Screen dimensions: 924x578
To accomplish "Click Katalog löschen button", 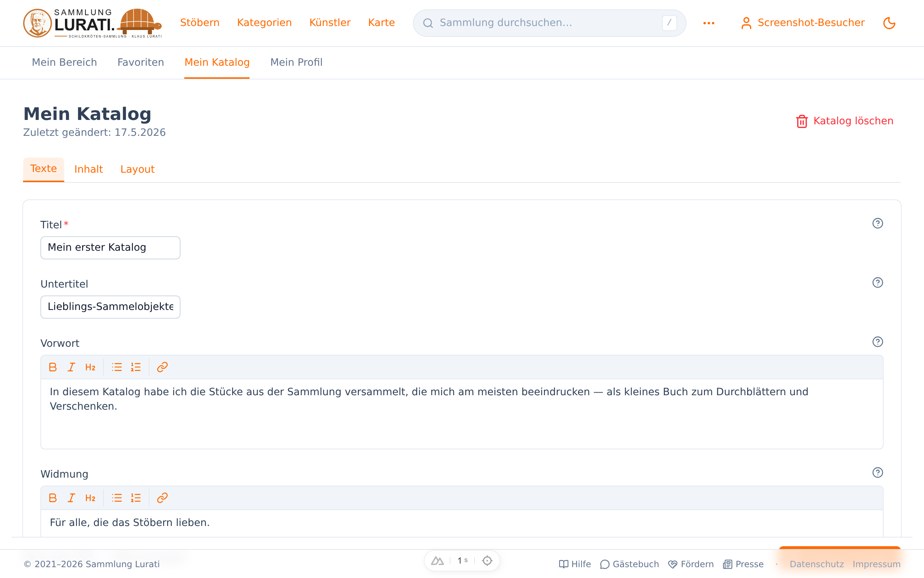I will pyautogui.click(x=845, y=121).
